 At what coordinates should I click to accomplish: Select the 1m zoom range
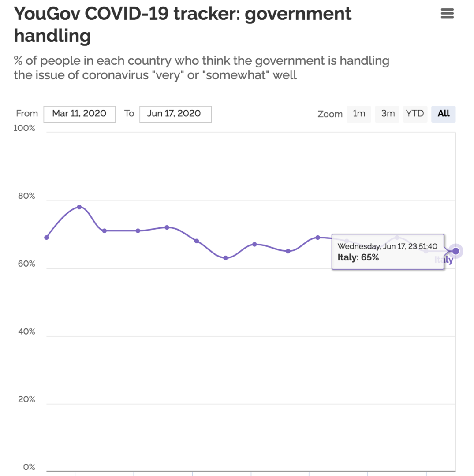click(358, 114)
